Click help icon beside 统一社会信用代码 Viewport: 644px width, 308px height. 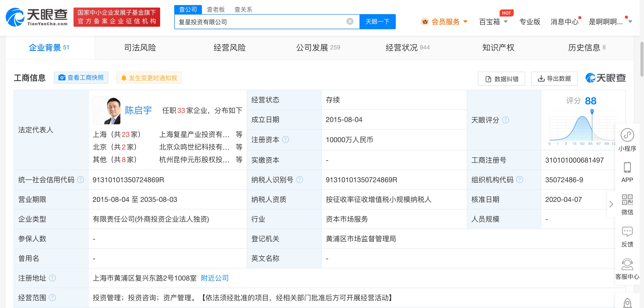click(81, 180)
